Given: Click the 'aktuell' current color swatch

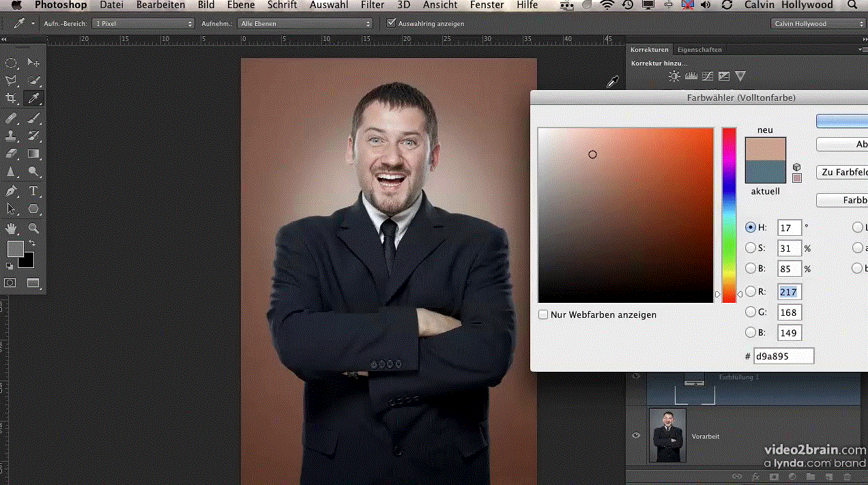Looking at the screenshot, I should 765,172.
